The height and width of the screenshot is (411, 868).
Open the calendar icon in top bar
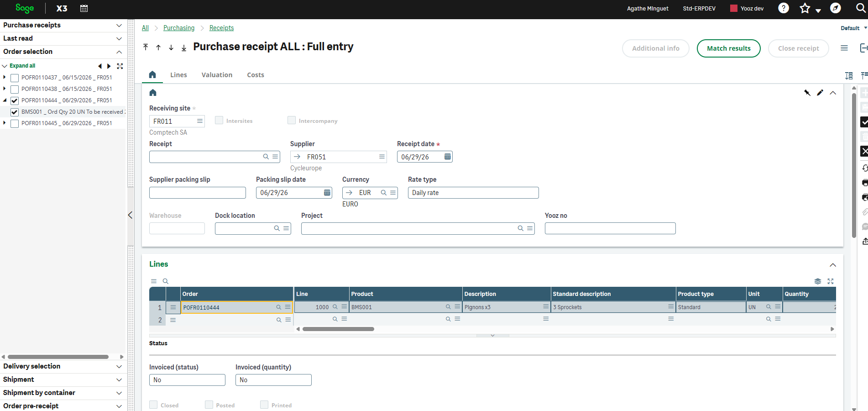tap(84, 8)
